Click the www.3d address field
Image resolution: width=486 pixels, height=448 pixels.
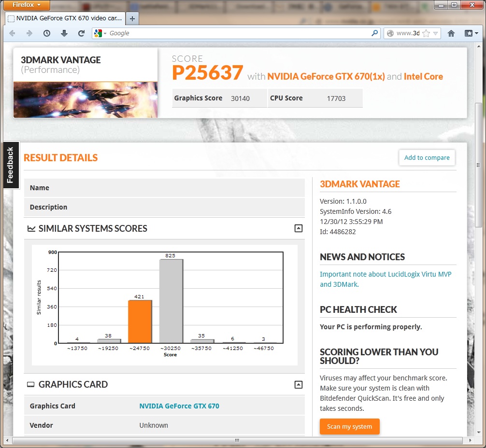408,33
